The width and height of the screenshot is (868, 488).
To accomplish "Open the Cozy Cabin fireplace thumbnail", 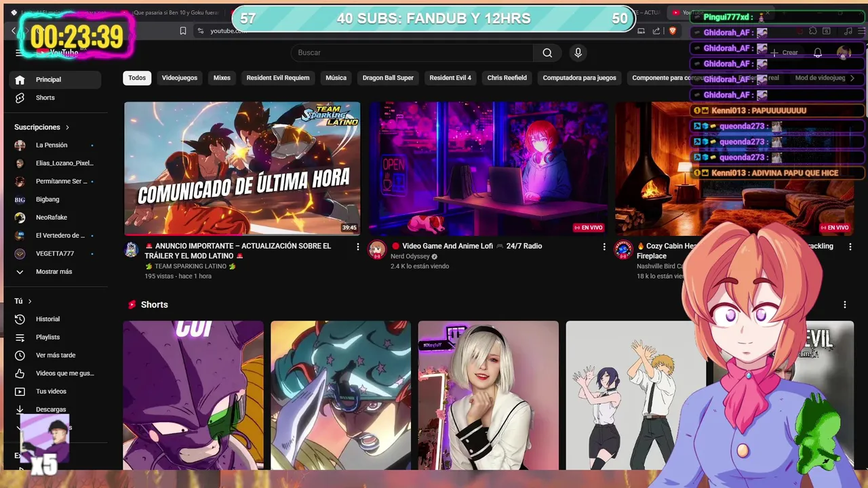I will 734,169.
